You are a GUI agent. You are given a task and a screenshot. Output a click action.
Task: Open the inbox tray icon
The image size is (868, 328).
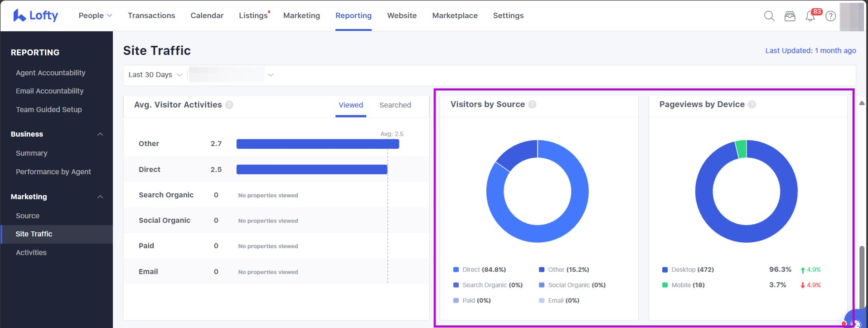[790, 16]
